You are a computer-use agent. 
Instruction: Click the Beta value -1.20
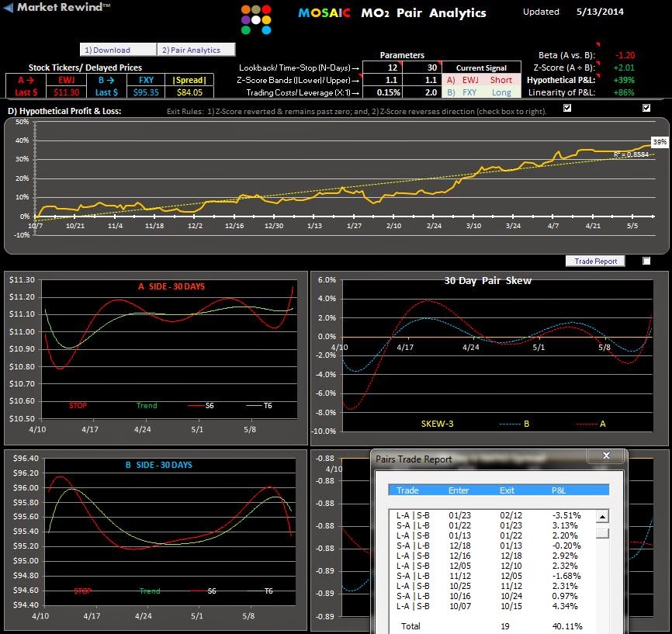pos(625,55)
